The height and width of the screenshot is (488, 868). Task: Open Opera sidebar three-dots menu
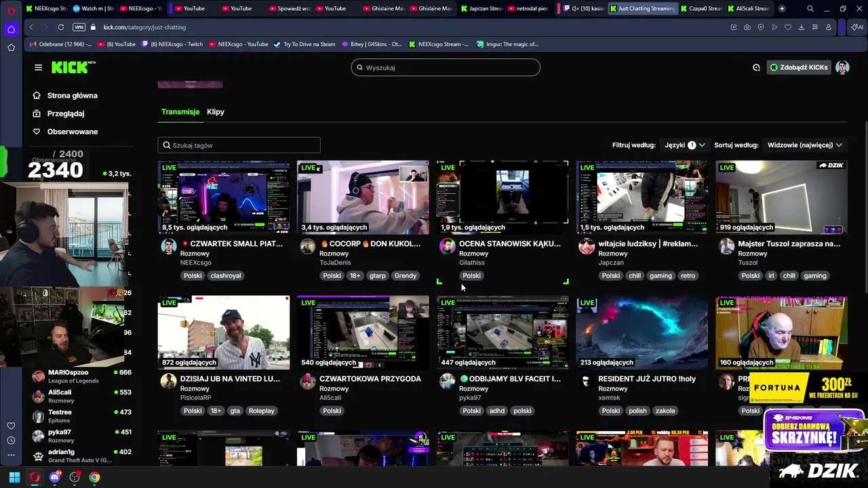11,455
